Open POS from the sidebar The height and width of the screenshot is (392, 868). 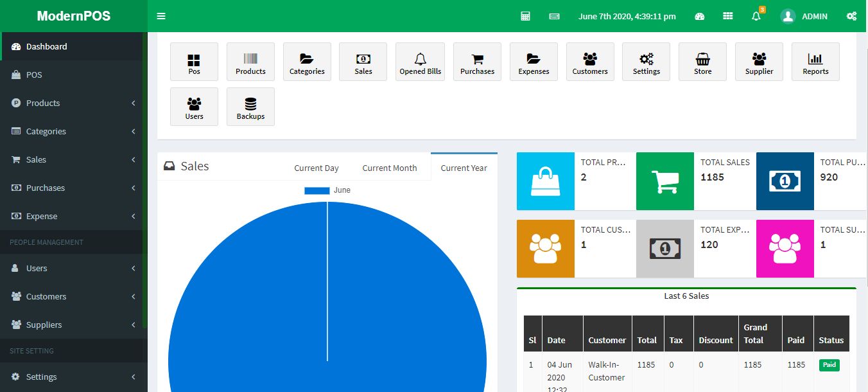click(74, 75)
